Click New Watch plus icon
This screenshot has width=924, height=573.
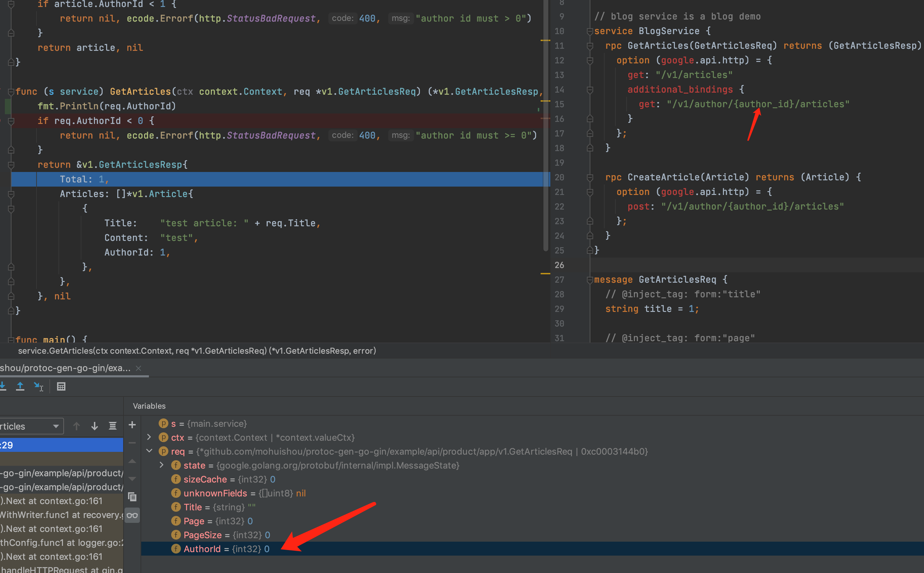(x=132, y=425)
